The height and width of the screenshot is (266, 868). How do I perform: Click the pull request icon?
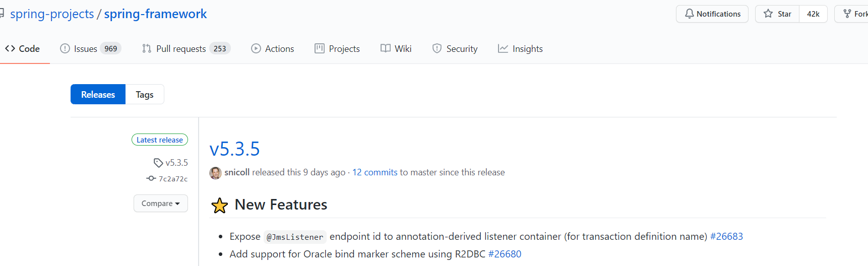click(147, 48)
